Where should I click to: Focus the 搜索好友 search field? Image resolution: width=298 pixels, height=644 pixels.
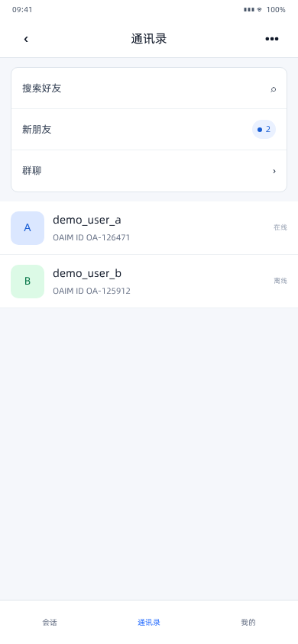tap(149, 89)
